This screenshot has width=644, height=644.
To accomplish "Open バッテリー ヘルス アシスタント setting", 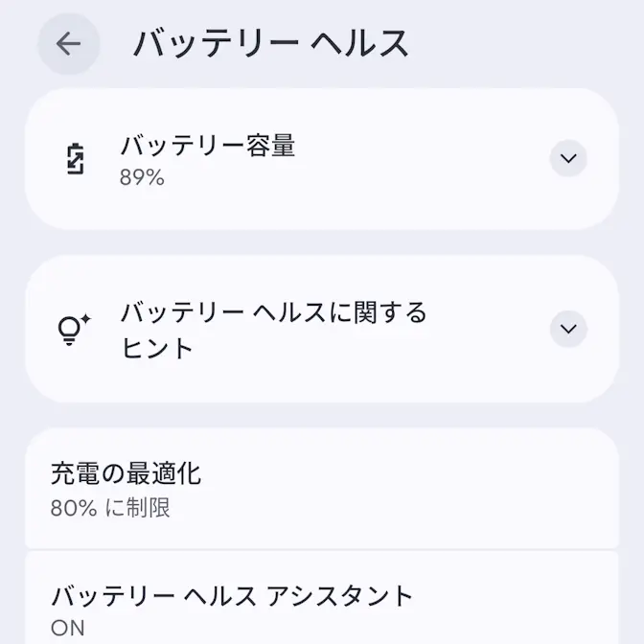I will (x=232, y=596).
